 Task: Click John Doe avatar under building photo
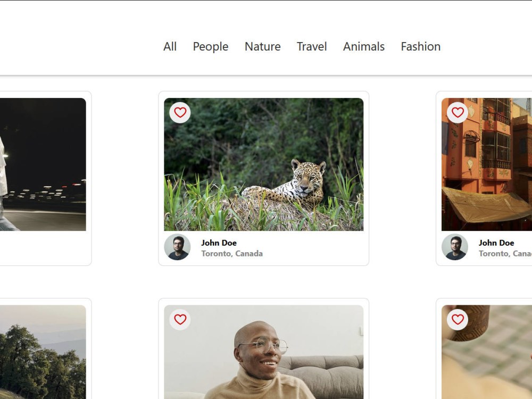[455, 247]
